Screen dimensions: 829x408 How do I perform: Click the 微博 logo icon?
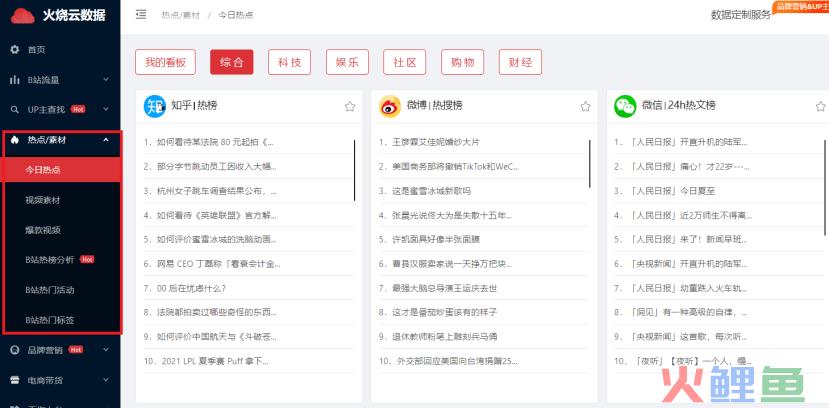(x=390, y=106)
